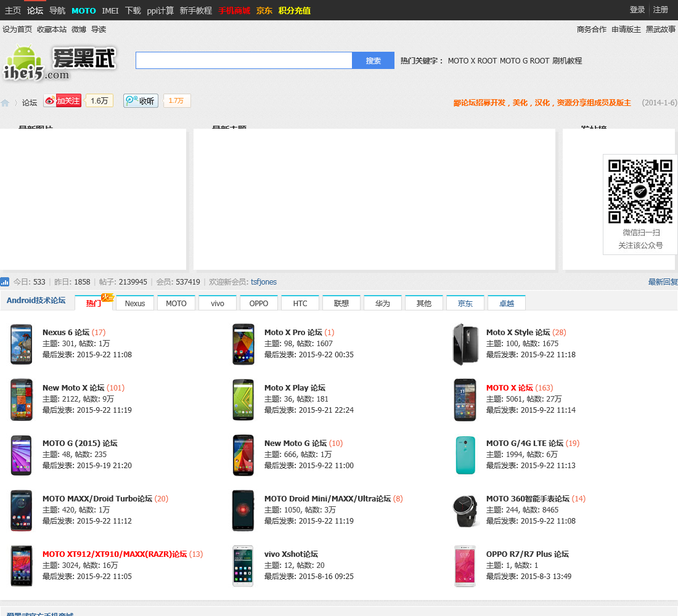This screenshot has width=678, height=616.
Task: Click the 注册 register link
Action: [x=661, y=9]
